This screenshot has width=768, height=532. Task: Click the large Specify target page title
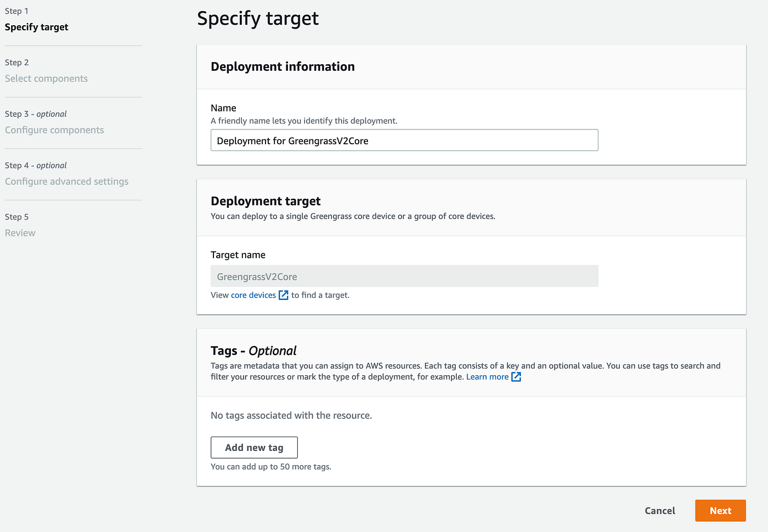[258, 19]
